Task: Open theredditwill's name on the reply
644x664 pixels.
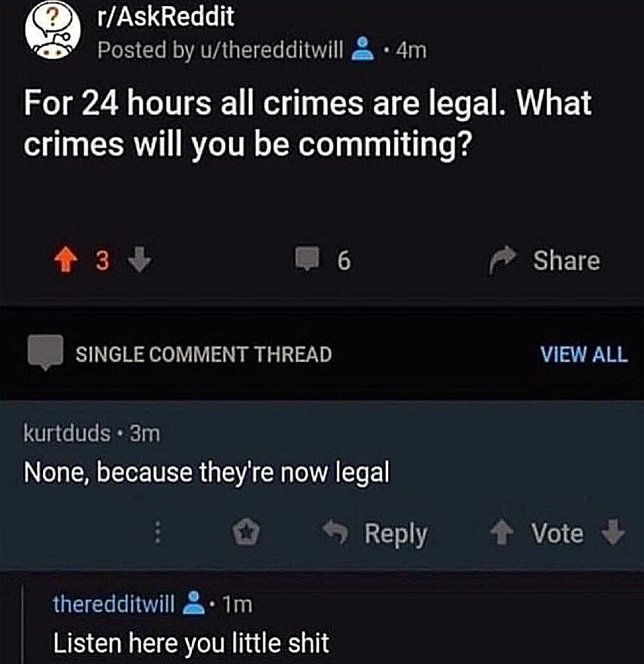Action: coord(114,603)
